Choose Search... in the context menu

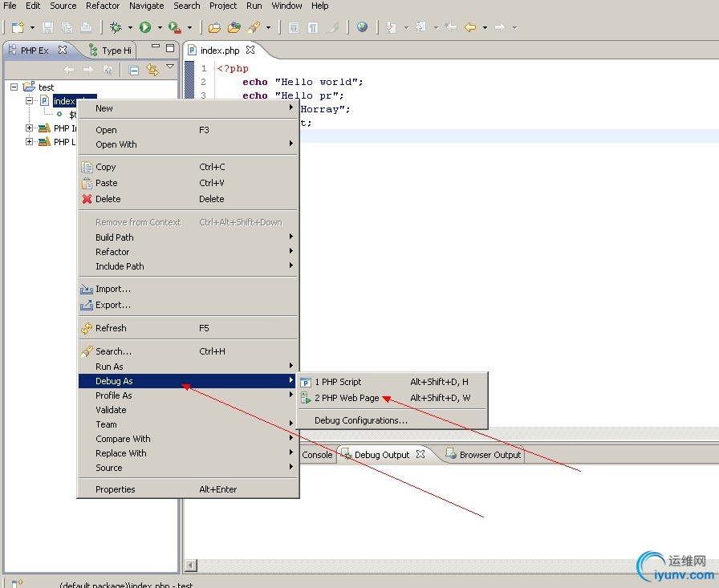188,351
